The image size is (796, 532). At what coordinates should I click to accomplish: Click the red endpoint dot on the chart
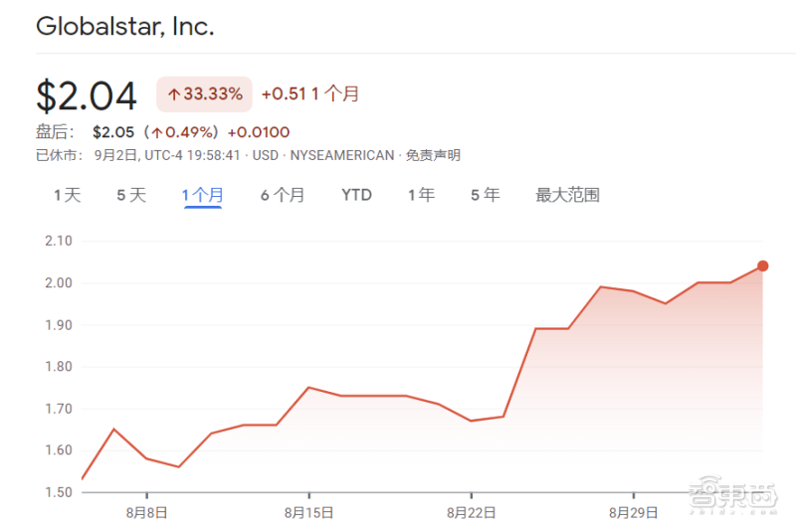click(x=762, y=266)
